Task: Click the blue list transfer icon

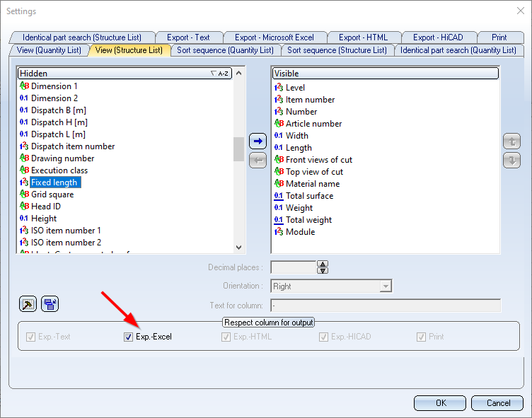Action: click(x=50, y=303)
